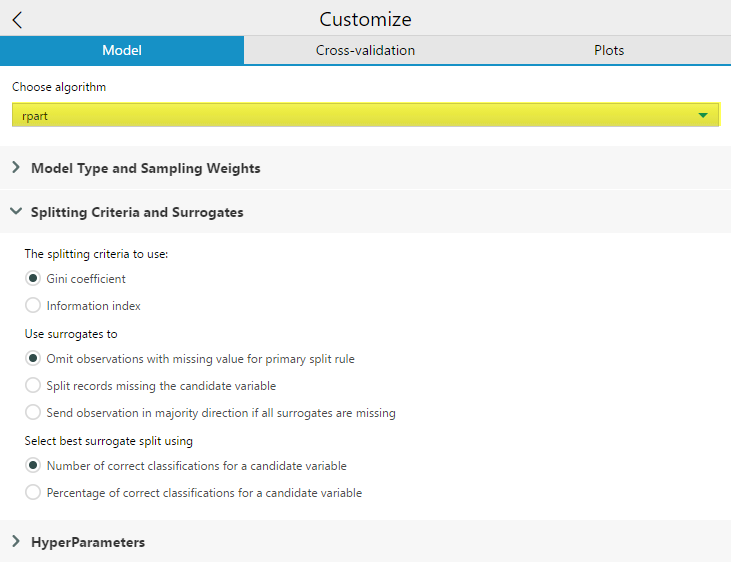The width and height of the screenshot is (731, 562).
Task: Switch to the Cross-validation tab
Action: pyautogui.click(x=365, y=50)
